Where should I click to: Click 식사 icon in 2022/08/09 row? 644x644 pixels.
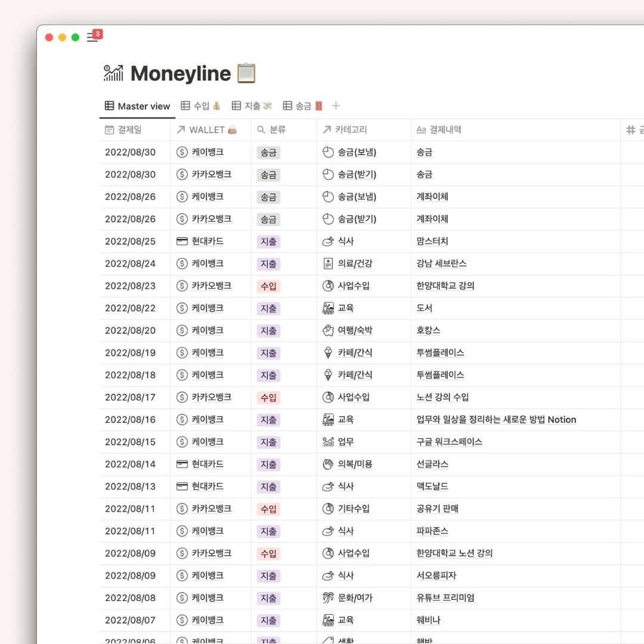[328, 575]
